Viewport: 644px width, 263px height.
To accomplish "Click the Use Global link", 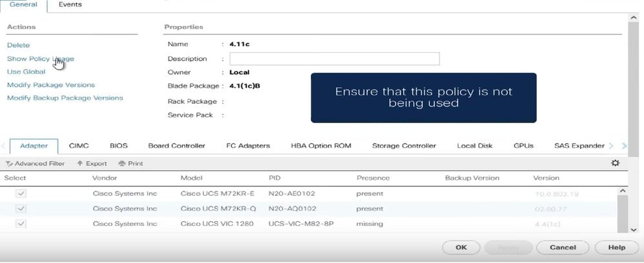I will [x=26, y=72].
